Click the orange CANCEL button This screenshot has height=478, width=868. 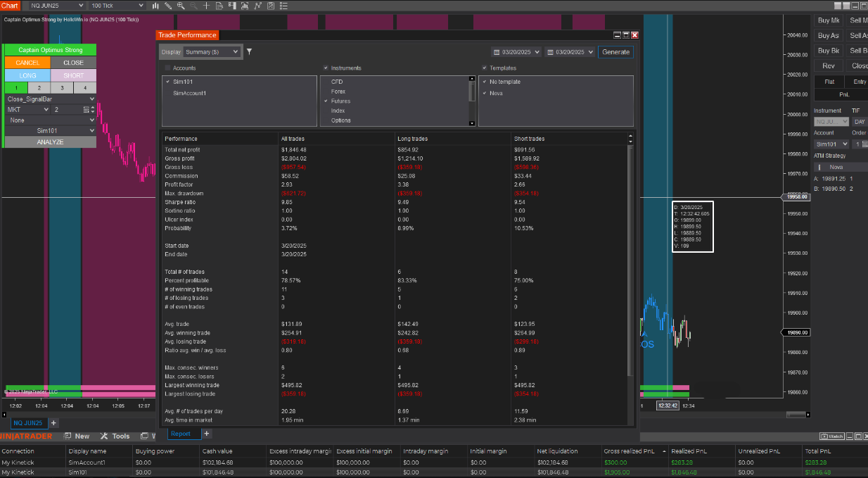[x=27, y=63]
